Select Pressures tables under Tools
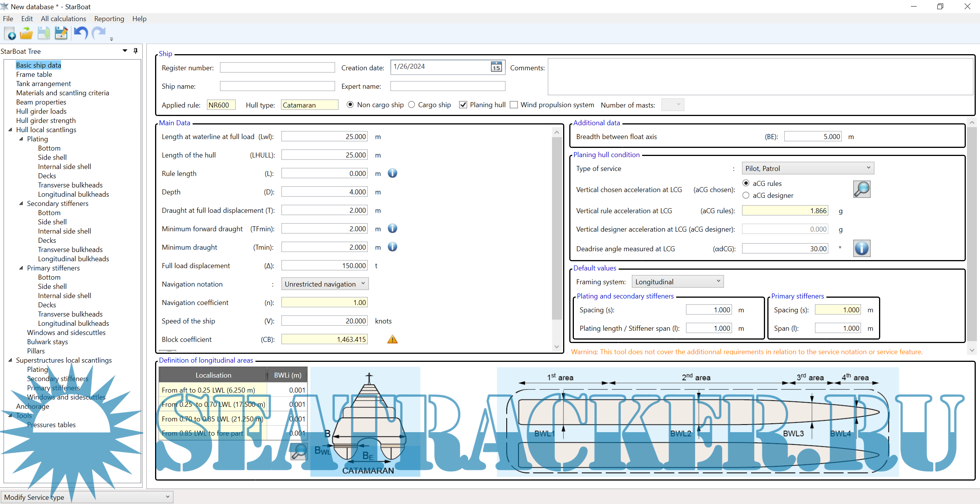 click(51, 424)
